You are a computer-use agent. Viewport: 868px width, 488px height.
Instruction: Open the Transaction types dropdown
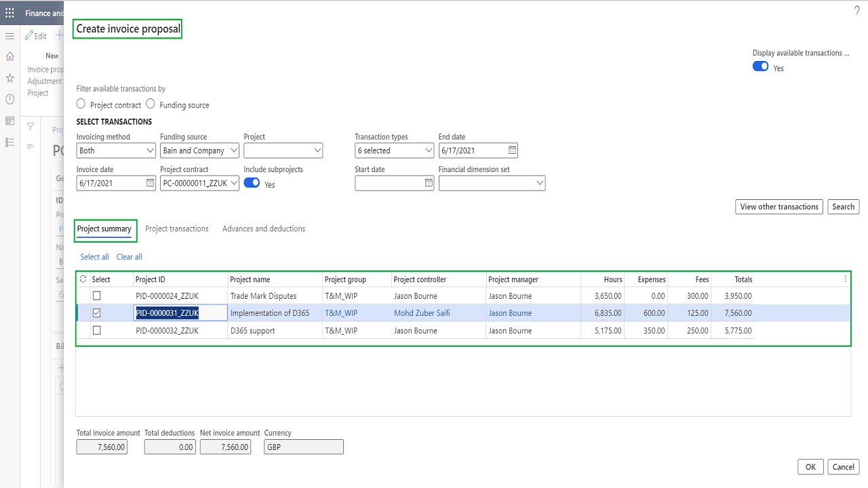click(429, 150)
